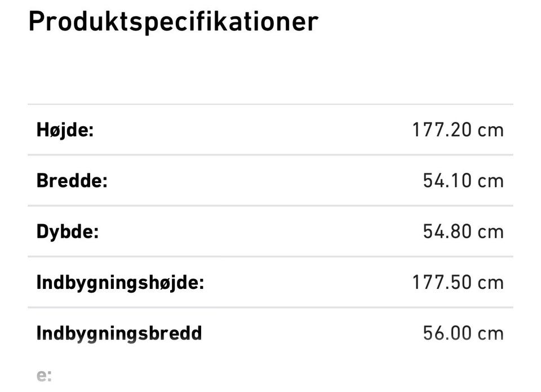Viewport: 541px width, 392px height.
Task: Click the 54.10 width number
Action: point(447,181)
